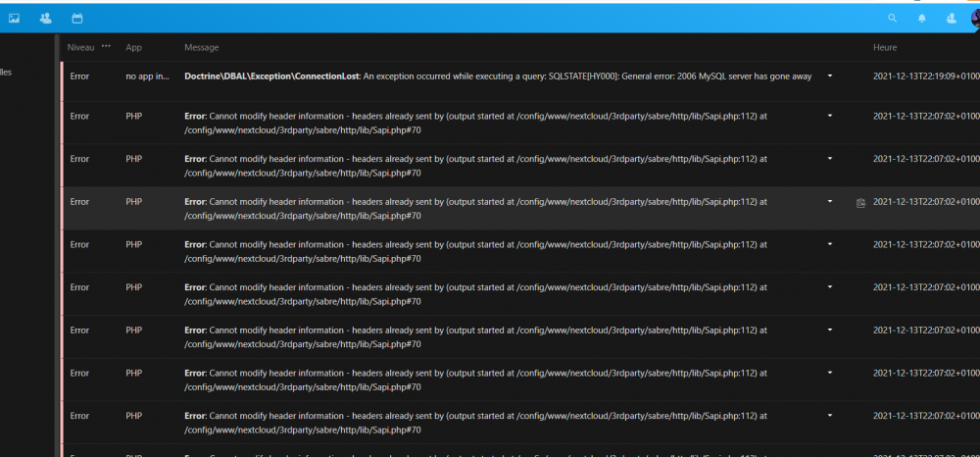980x457 pixels.
Task: Expand the ConnectionLost error entry details
Action: coord(830,76)
